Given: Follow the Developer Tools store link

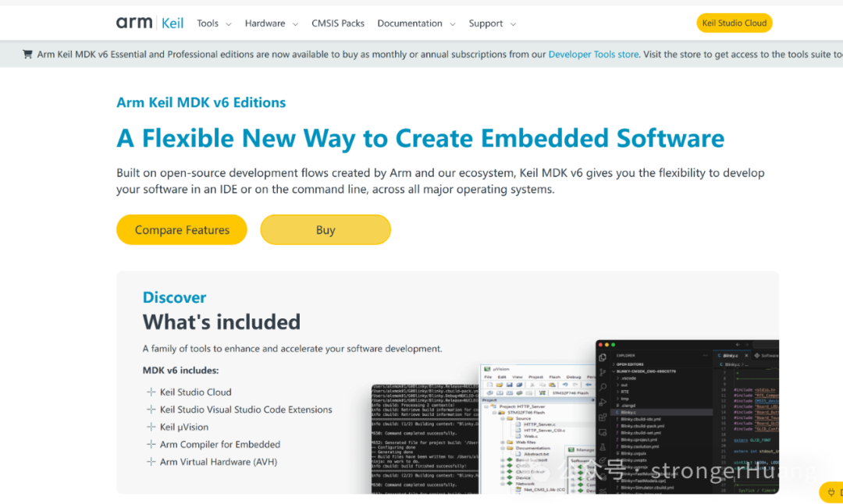Looking at the screenshot, I should 593,55.
